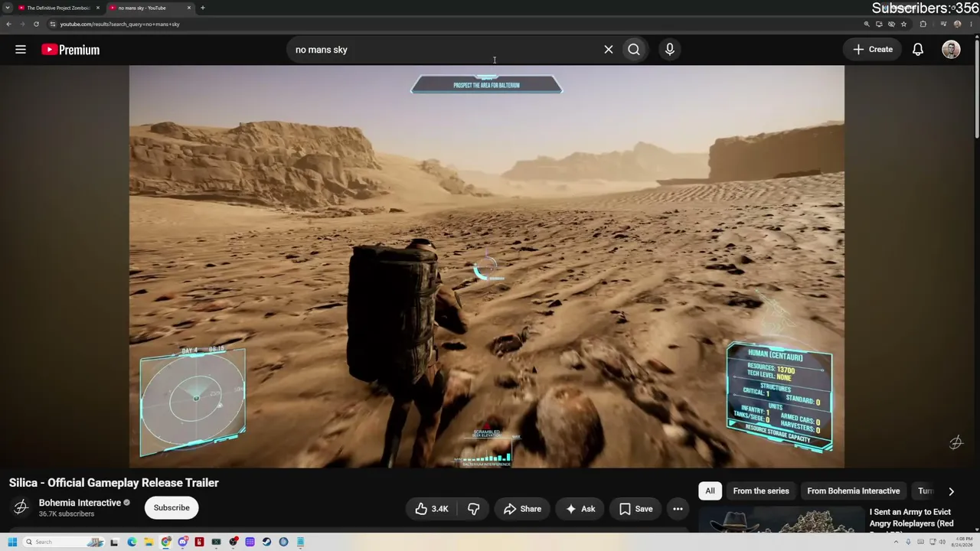Screen dimensions: 980x551
Task: Select the "From the series" chip
Action: (761, 491)
